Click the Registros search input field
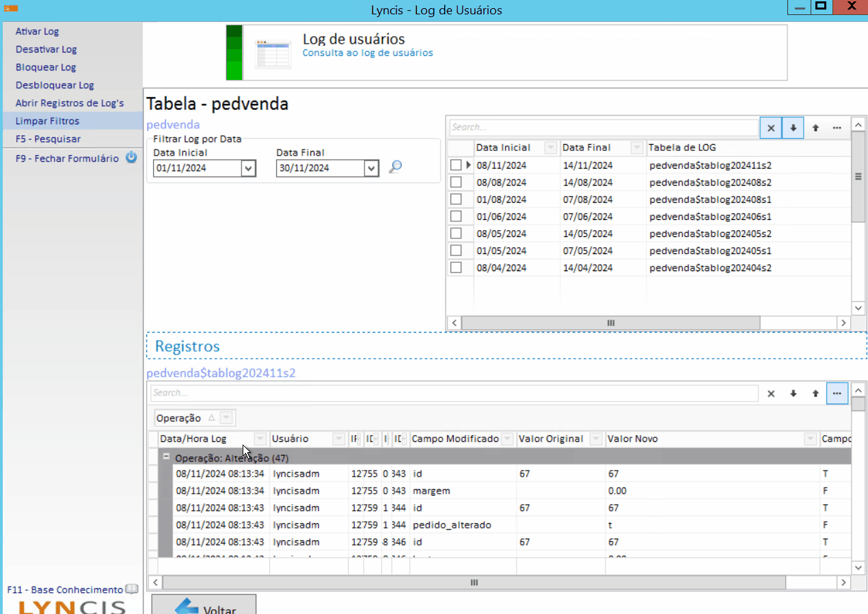 [454, 393]
